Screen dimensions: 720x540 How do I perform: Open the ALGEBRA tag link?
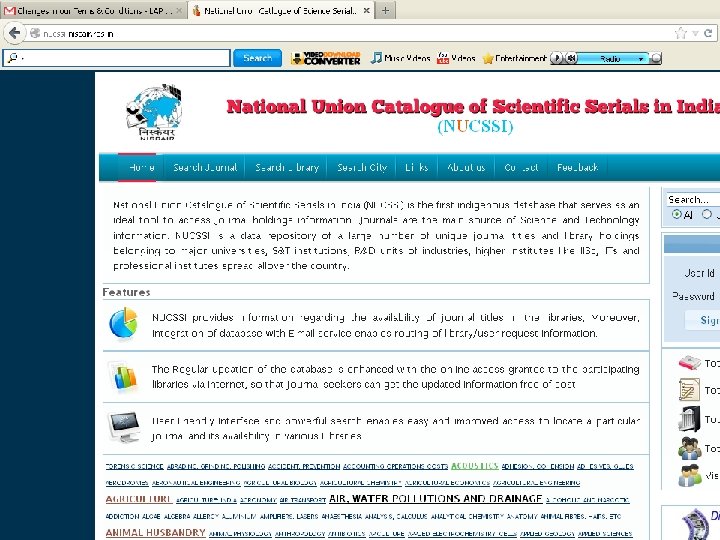tap(177, 517)
